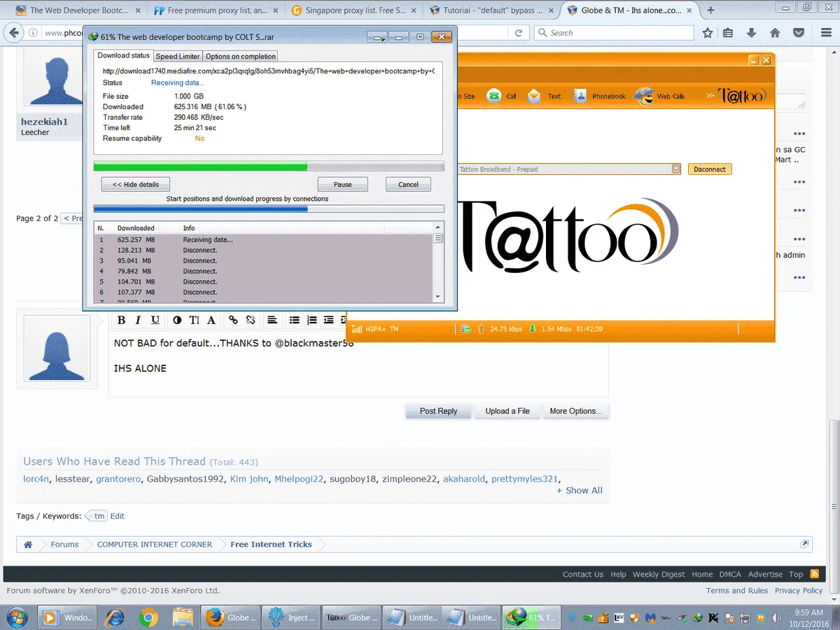The height and width of the screenshot is (630, 840).
Task: Select the Download status tab
Action: [x=123, y=55]
